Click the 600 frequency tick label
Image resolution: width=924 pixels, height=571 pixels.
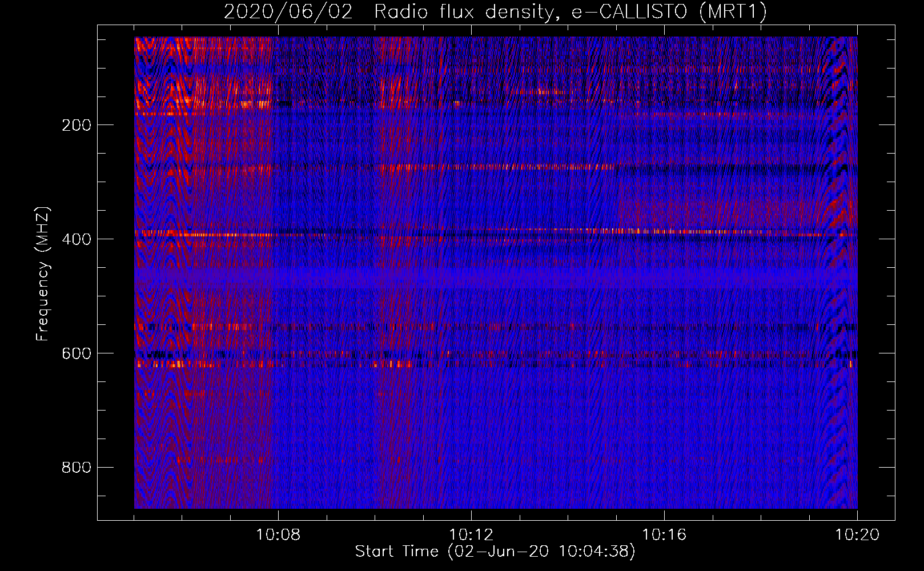[77, 353]
